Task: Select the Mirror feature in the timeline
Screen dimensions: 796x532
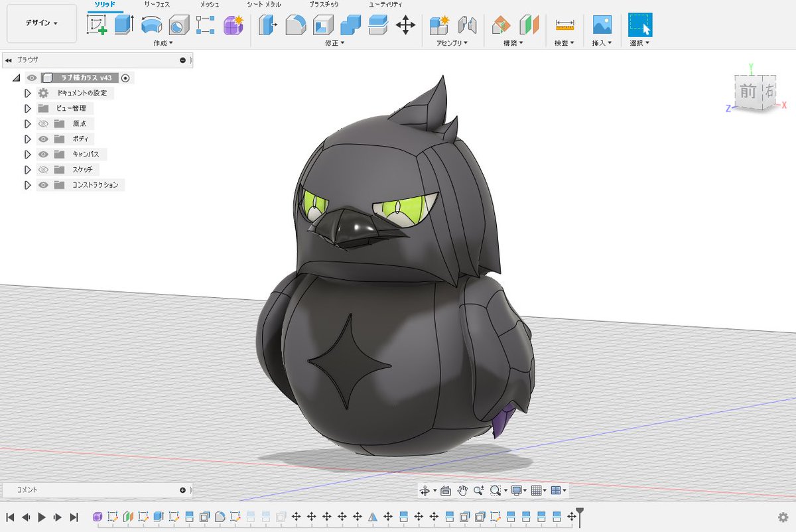Action: pyautogui.click(x=372, y=516)
